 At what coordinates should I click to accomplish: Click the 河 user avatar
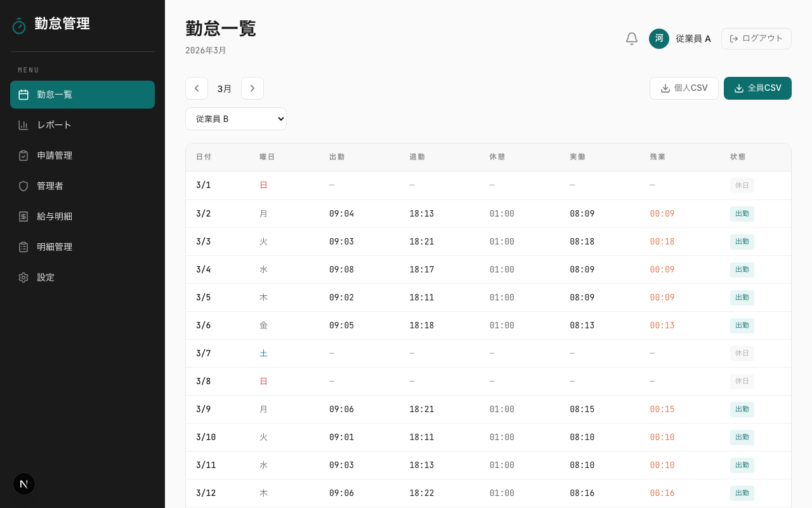pos(658,39)
